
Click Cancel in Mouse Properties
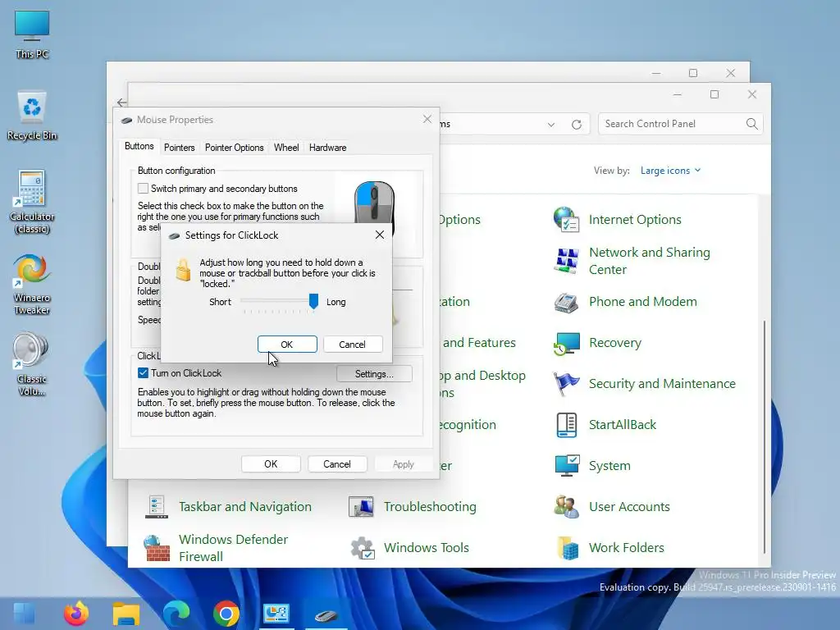coord(337,464)
